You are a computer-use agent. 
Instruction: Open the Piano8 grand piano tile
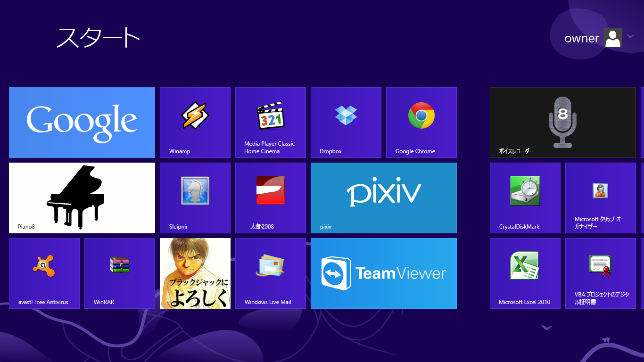[x=82, y=198]
